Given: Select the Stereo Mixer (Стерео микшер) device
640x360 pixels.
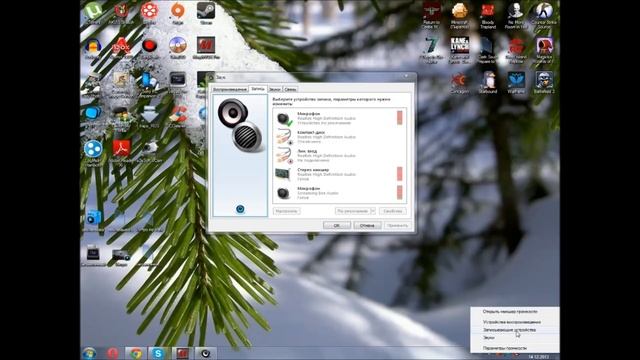Looking at the screenshot, I should click(339, 174).
